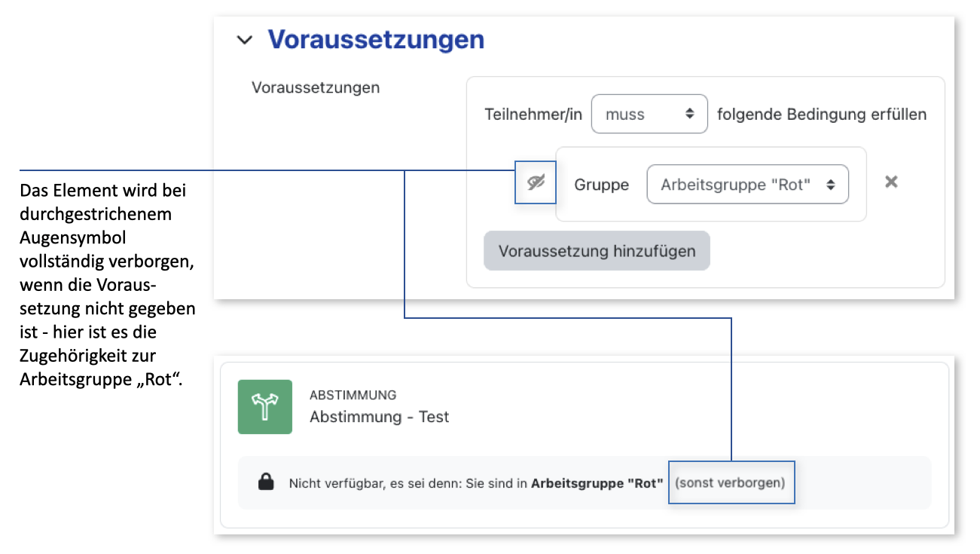980x554 pixels.
Task: Click the "Gruppe" condition label
Action: pos(601,185)
